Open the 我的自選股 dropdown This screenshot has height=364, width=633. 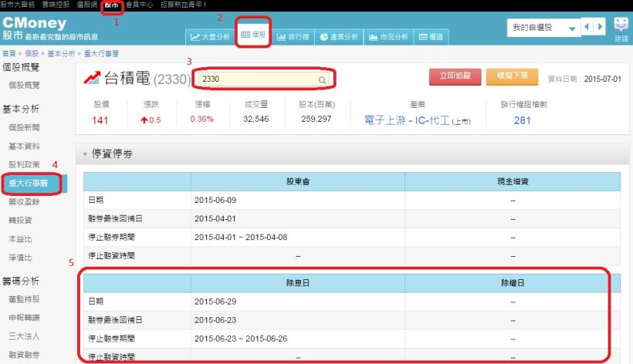tap(543, 28)
